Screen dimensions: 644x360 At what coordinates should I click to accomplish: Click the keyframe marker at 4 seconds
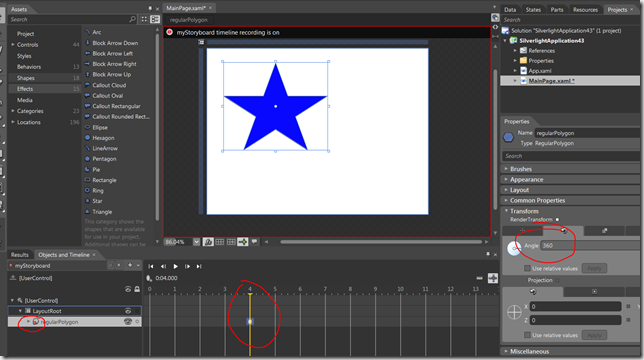pos(250,321)
